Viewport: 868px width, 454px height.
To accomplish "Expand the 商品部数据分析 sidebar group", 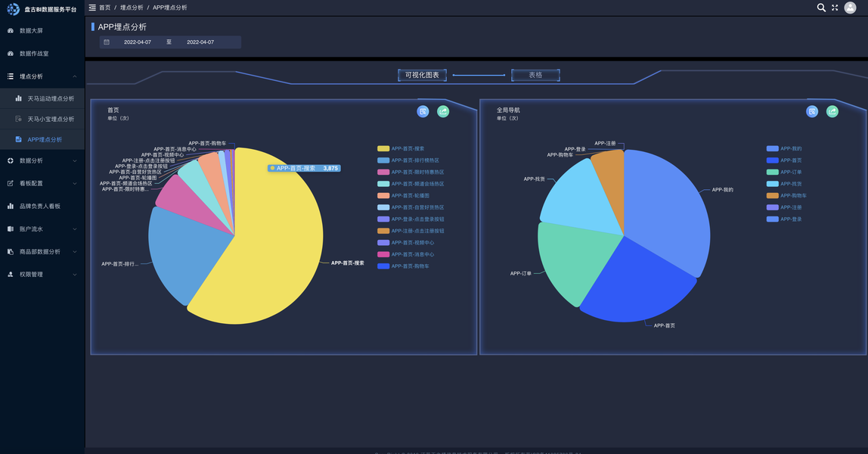I will point(42,251).
